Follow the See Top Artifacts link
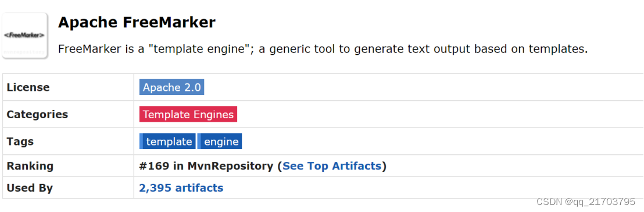This screenshot has height=212, width=644. point(332,166)
